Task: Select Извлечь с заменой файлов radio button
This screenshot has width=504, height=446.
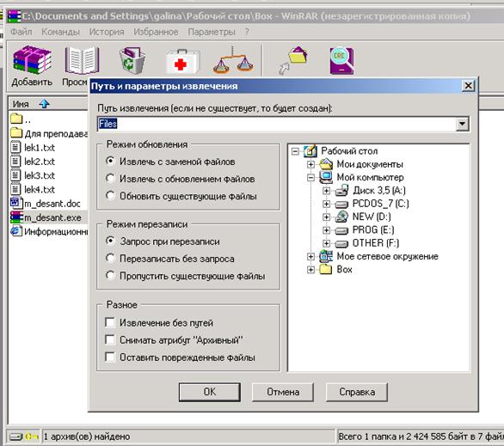Action: 110,161
